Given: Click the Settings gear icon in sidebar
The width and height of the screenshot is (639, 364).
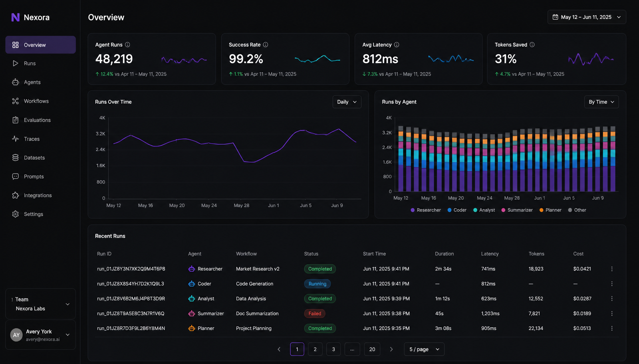Looking at the screenshot, I should click(x=16, y=214).
